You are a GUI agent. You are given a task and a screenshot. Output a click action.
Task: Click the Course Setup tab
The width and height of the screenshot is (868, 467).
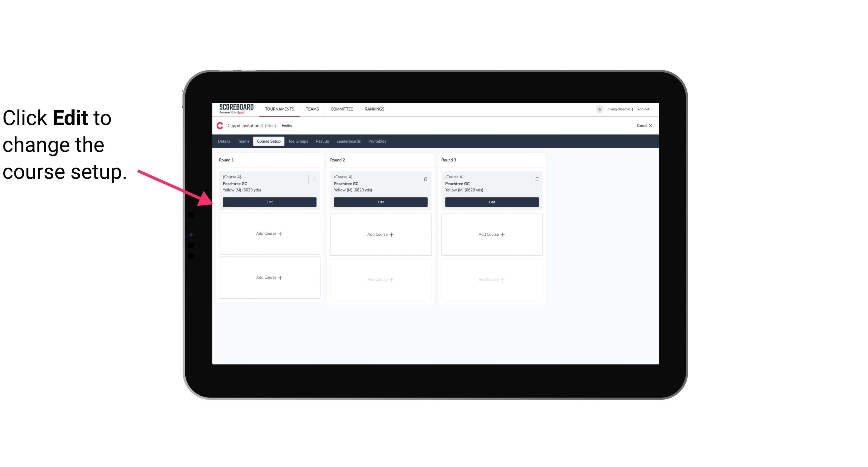pyautogui.click(x=268, y=141)
